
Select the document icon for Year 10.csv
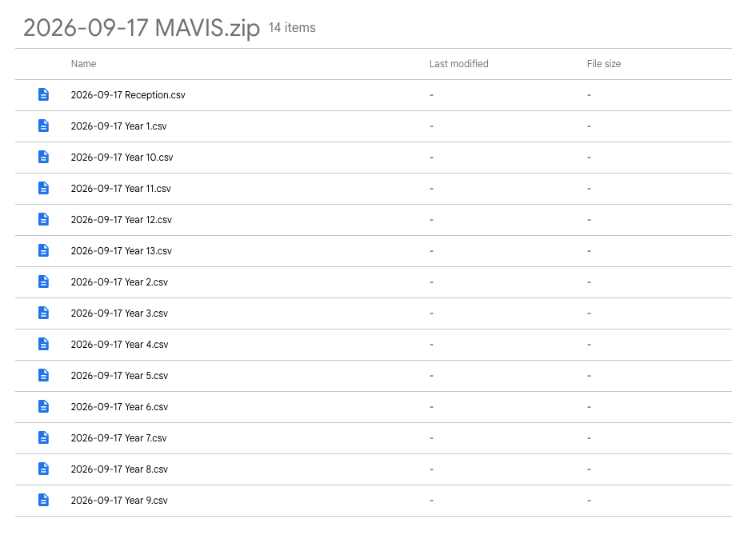43,157
